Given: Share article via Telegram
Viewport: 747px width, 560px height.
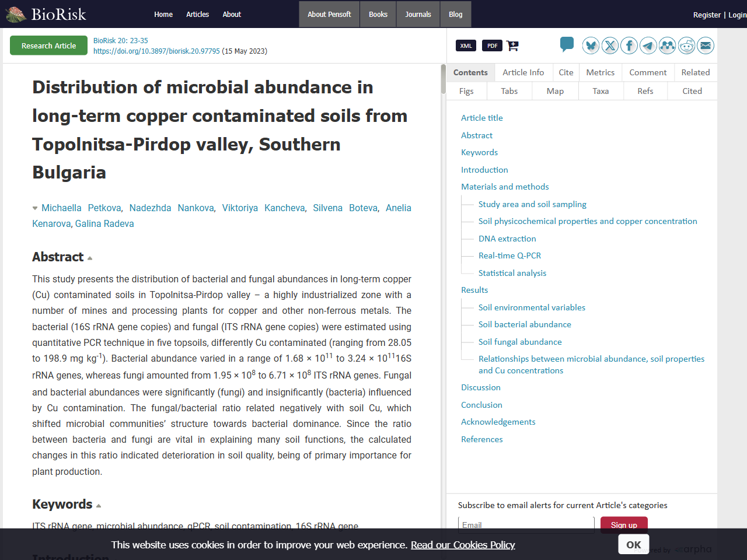Looking at the screenshot, I should (x=648, y=45).
